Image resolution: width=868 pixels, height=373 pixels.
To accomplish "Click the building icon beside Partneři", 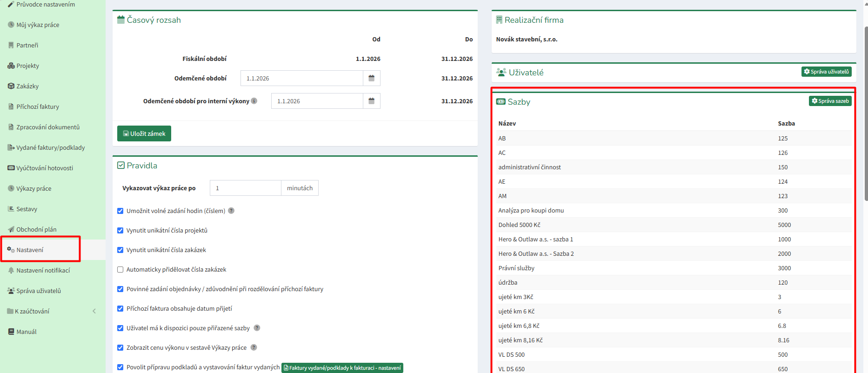I will [11, 45].
